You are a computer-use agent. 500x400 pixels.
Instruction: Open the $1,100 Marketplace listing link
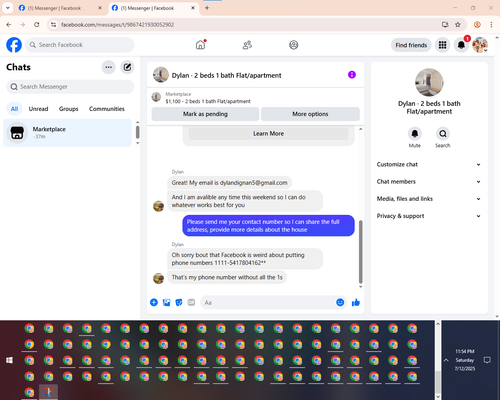pyautogui.click(x=208, y=101)
